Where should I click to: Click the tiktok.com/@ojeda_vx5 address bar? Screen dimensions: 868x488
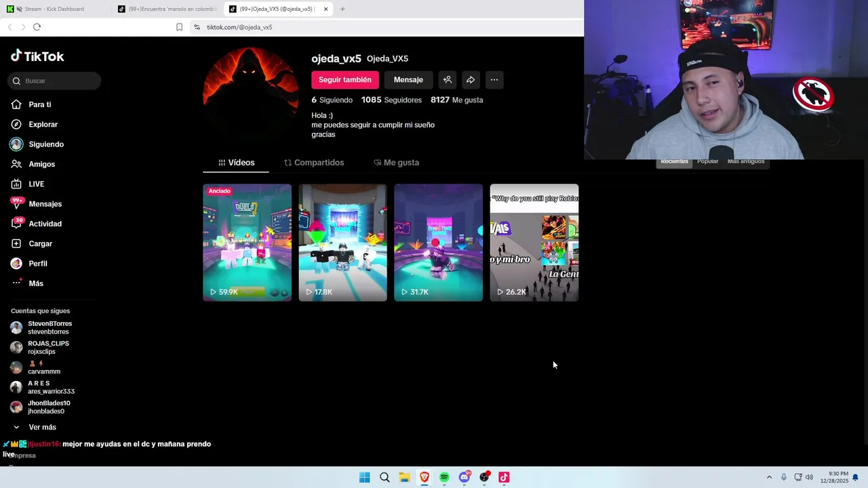(x=387, y=27)
